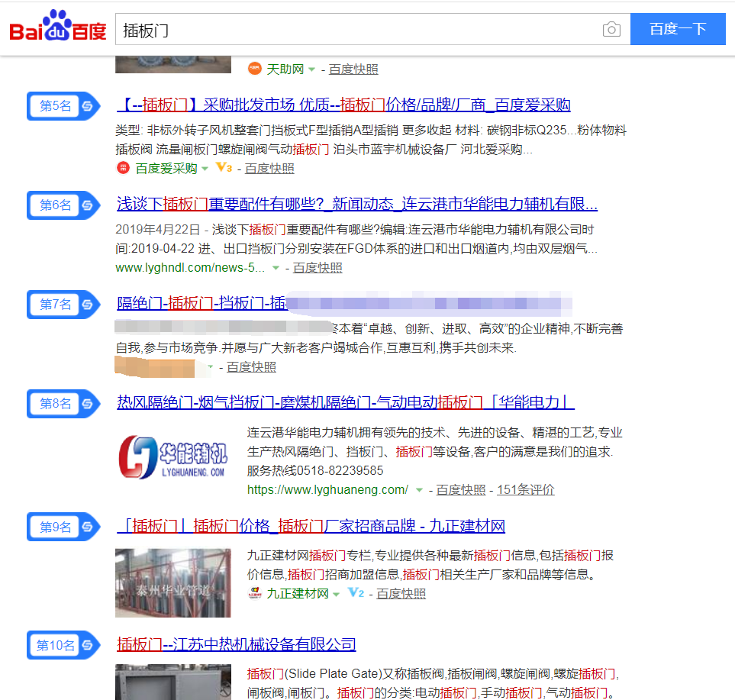
Task: Click the 九正建材网 source link
Action: tap(298, 594)
